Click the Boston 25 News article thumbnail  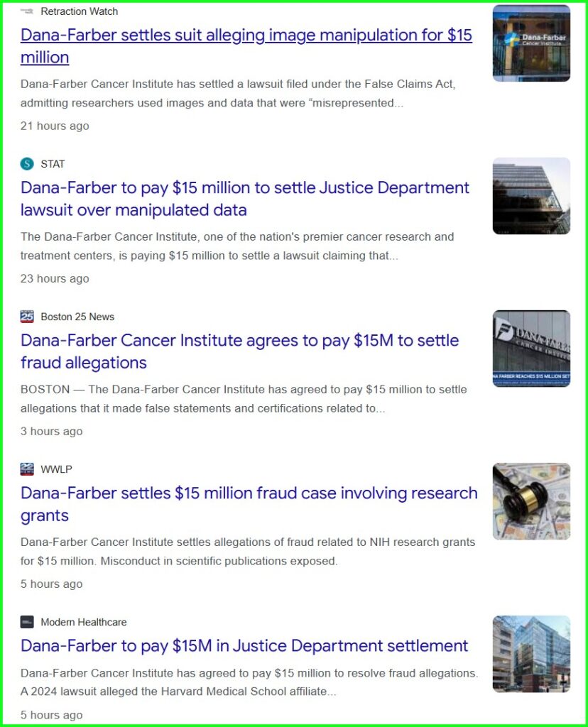click(x=531, y=349)
